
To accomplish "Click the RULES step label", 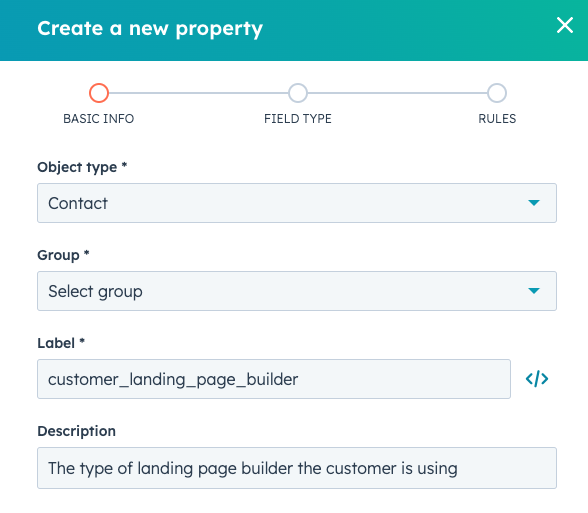I will pyautogui.click(x=497, y=118).
